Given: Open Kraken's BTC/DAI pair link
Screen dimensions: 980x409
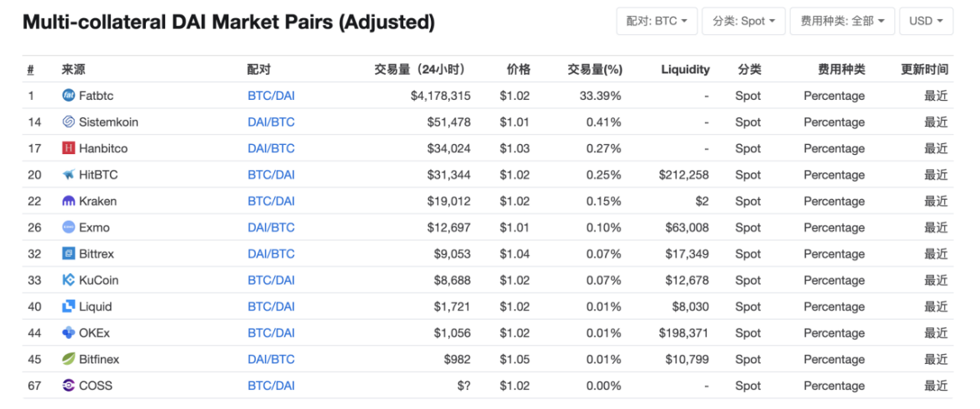Looking at the screenshot, I should (272, 201).
